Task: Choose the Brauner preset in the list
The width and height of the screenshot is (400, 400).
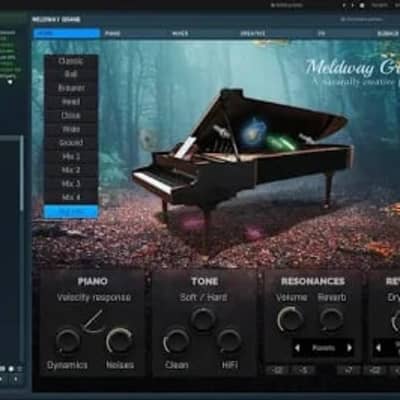Action: (x=71, y=88)
